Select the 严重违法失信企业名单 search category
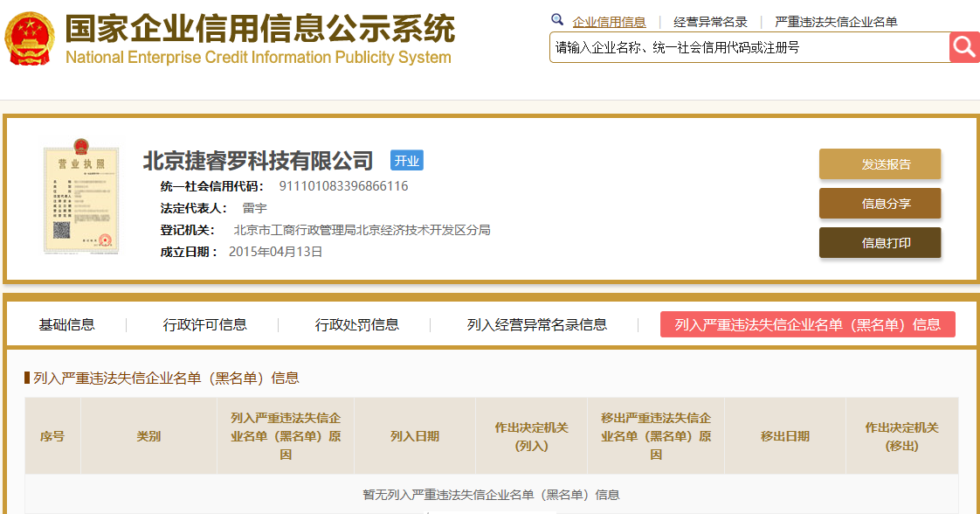 (x=836, y=22)
